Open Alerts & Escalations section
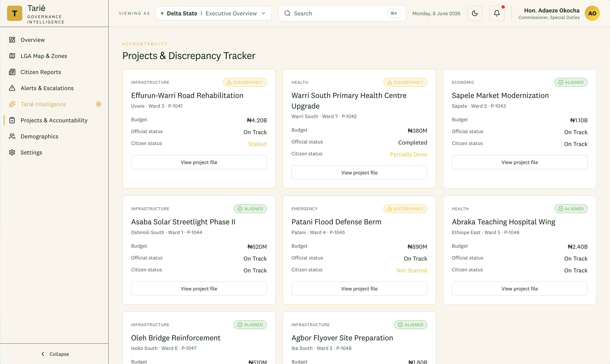 (x=54, y=88)
